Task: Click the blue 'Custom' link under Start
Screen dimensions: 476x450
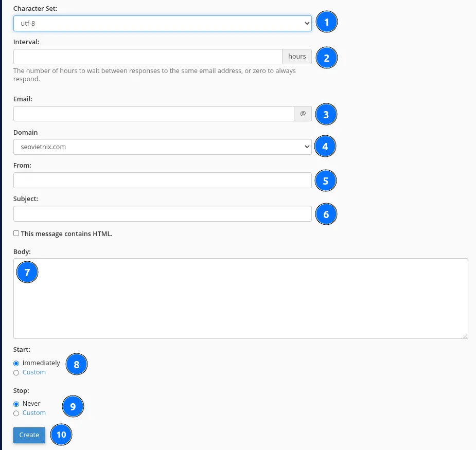Action: tap(34, 372)
